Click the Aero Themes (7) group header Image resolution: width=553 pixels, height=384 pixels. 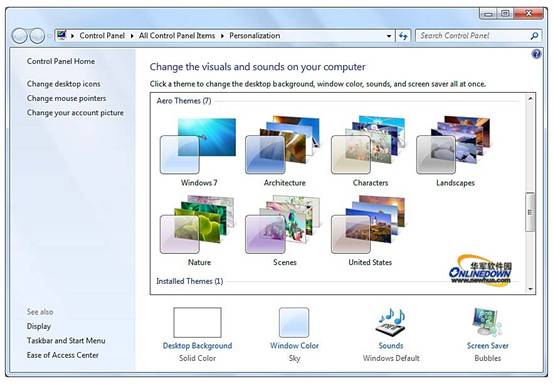click(184, 101)
